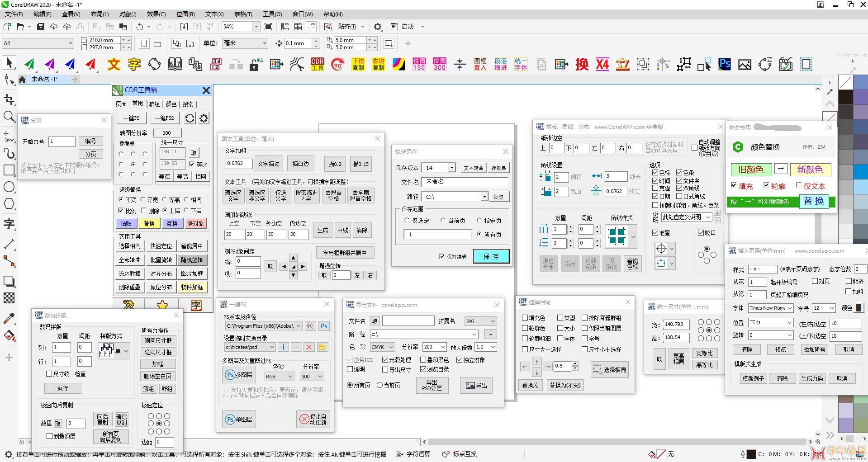Switch to the 颜色 tab in CDR工具箱
Image resolution: width=868 pixels, height=462 pixels.
tap(171, 104)
